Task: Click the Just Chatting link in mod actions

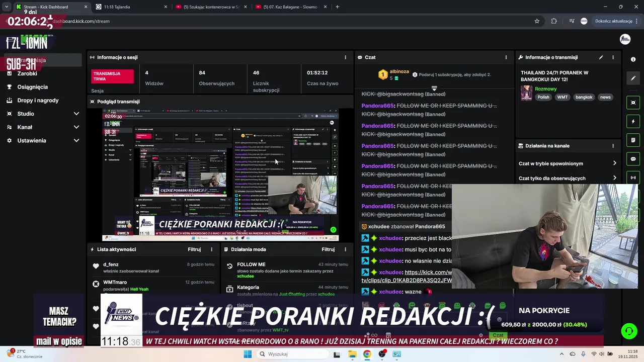Action: click(292, 294)
